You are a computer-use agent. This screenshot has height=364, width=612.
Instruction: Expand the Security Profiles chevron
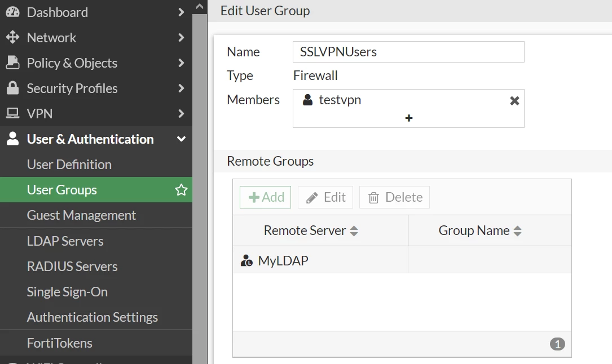click(180, 88)
